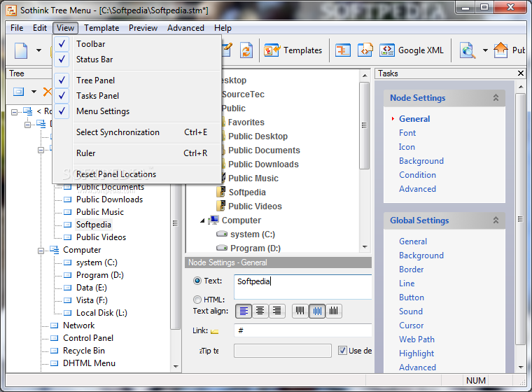
Task: Toggle Tree Panel visibility in View menu
Action: [137, 80]
